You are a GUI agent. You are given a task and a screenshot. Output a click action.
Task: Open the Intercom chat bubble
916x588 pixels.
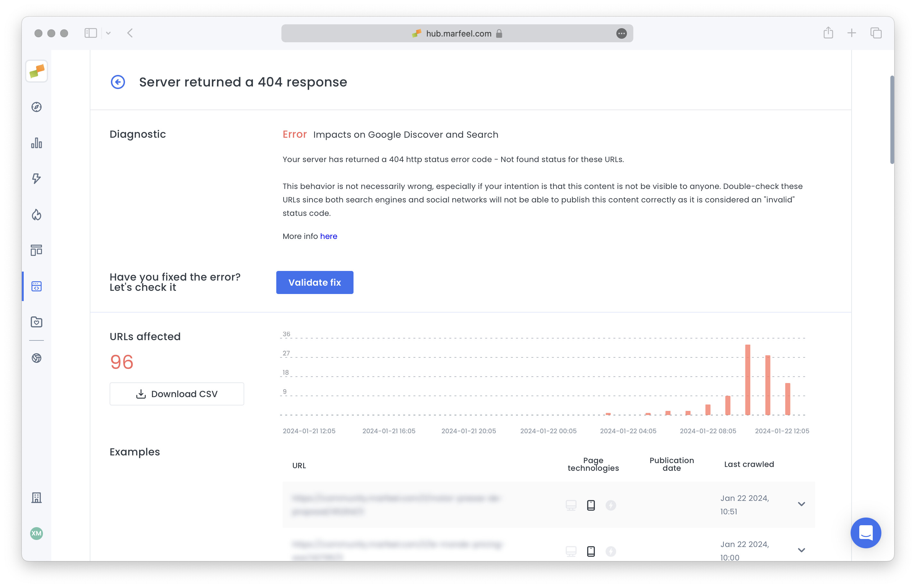tap(866, 533)
